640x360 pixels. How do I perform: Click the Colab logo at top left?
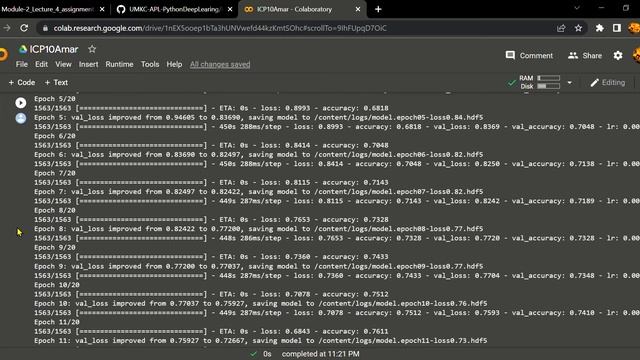(3, 55)
